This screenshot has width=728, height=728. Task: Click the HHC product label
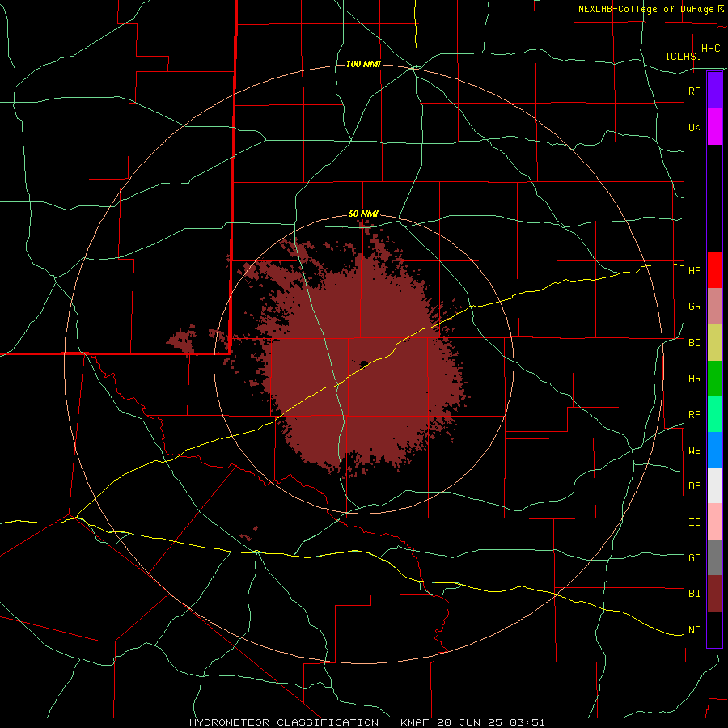tap(710, 49)
